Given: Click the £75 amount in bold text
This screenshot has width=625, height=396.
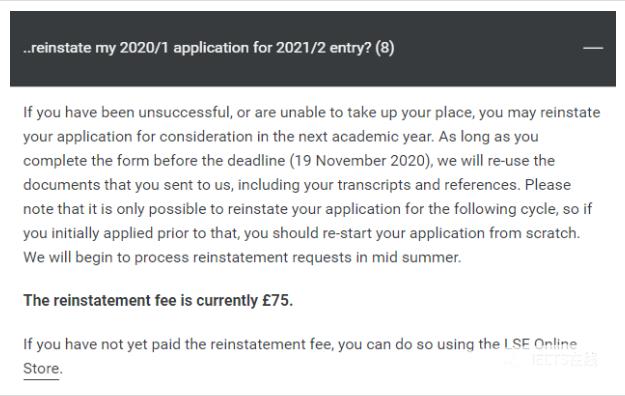Looking at the screenshot, I should [x=277, y=300].
